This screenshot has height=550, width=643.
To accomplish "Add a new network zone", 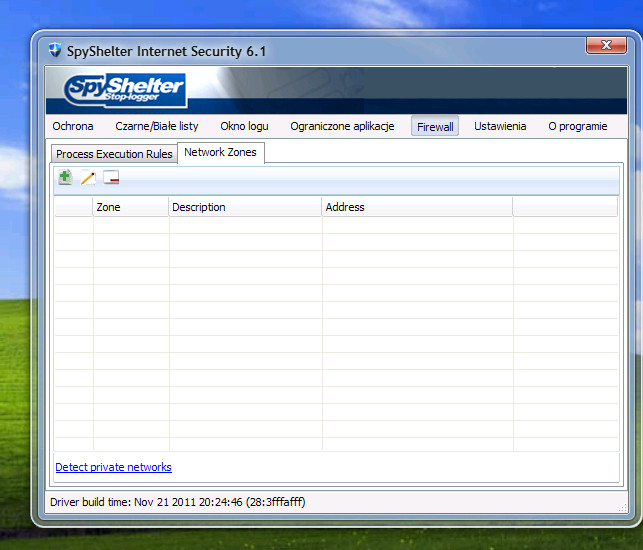I will click(x=65, y=177).
